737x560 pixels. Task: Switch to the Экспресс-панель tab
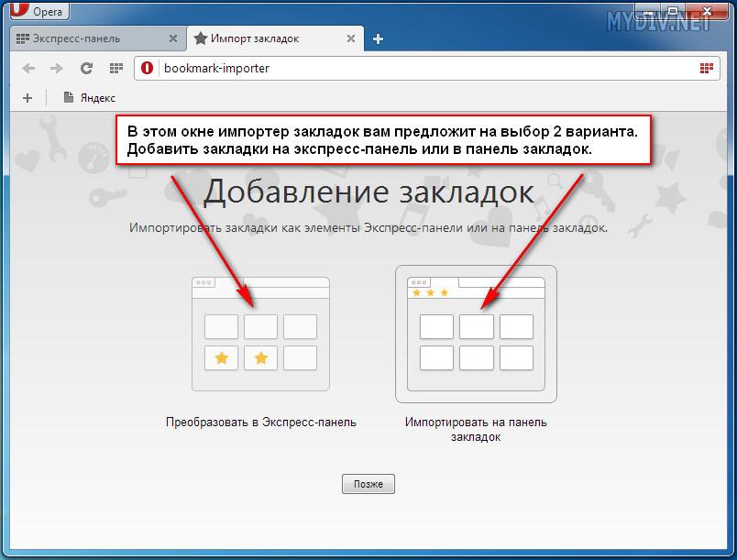tap(82, 38)
